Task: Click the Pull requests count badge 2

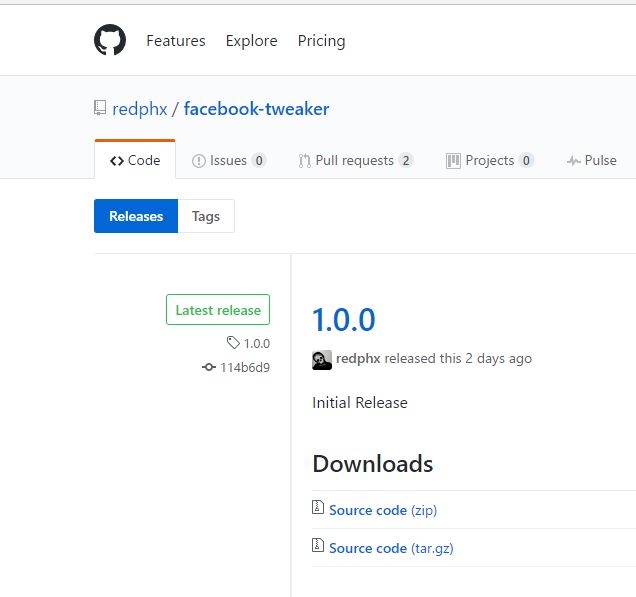Action: point(406,161)
